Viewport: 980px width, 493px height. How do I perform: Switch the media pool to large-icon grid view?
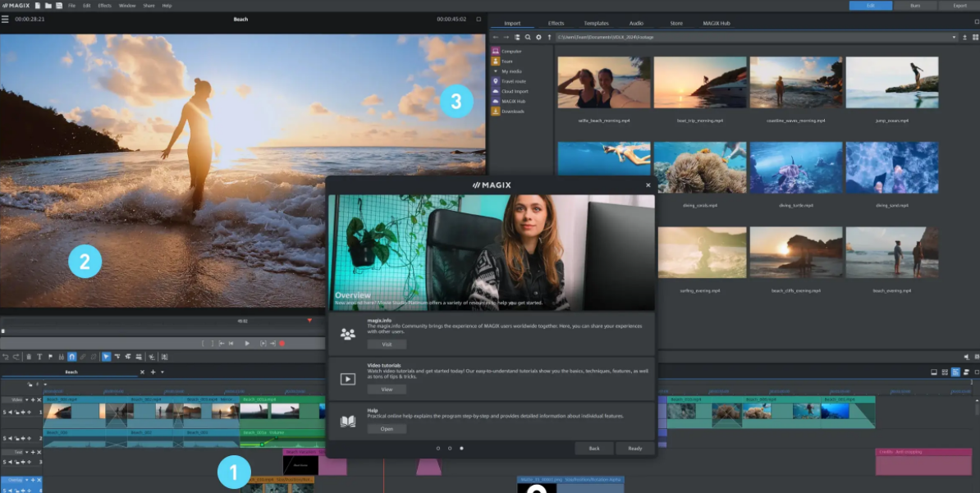pos(975,38)
